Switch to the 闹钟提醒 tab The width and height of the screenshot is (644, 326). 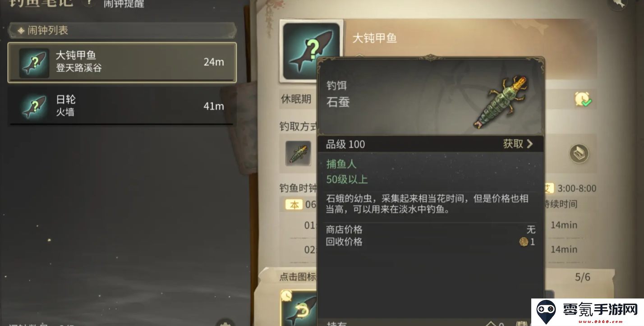pyautogui.click(x=124, y=4)
